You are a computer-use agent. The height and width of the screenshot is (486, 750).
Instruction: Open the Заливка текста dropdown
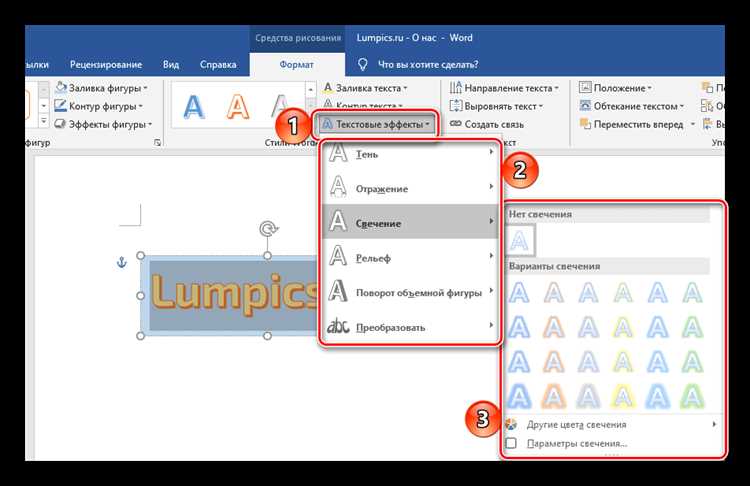tap(365, 88)
